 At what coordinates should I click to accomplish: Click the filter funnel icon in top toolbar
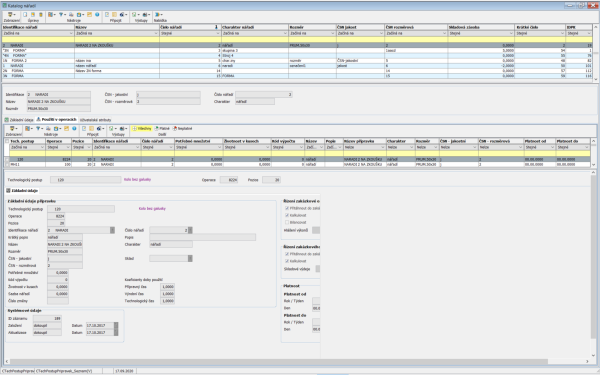pos(61,15)
